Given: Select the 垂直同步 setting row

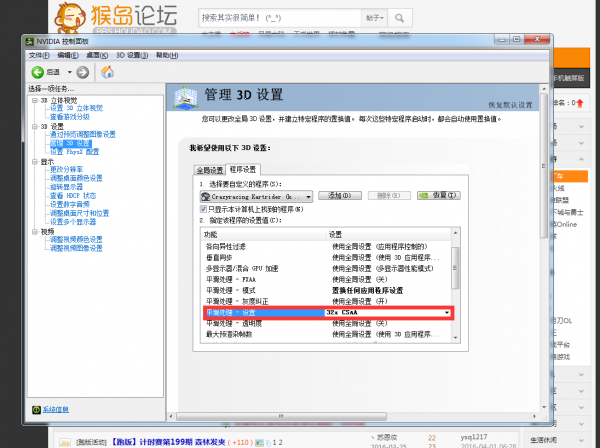Looking at the screenshot, I should click(326, 257).
